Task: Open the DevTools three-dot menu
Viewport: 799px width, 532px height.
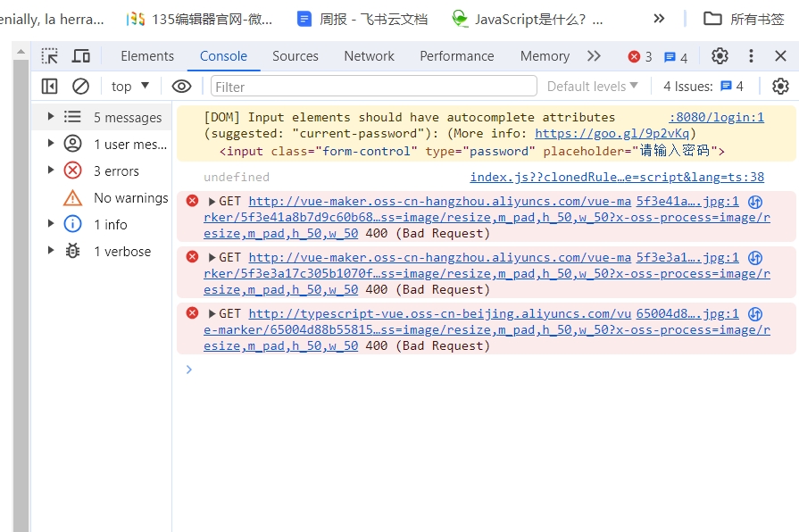Action: coord(751,55)
